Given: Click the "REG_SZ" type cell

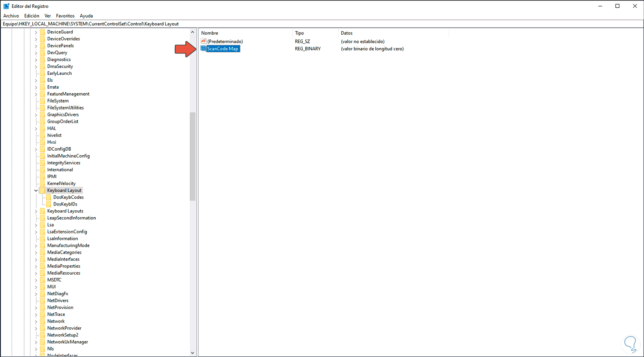Looking at the screenshot, I should (x=302, y=42).
